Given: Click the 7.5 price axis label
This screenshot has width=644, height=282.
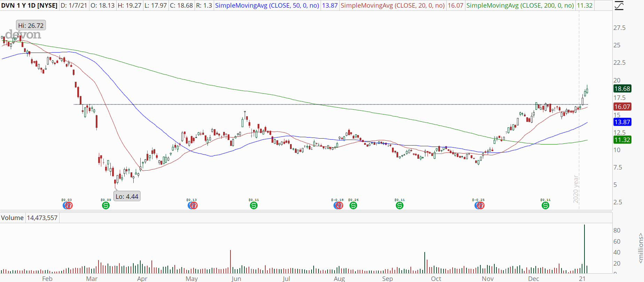Looking at the screenshot, I should (x=618, y=167).
